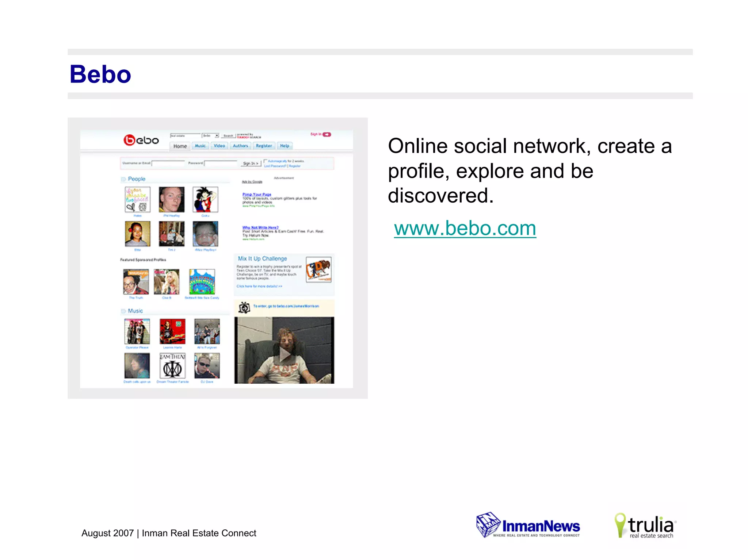The image size is (748, 560).
Task: Open the Help tab
Action: pos(285,146)
